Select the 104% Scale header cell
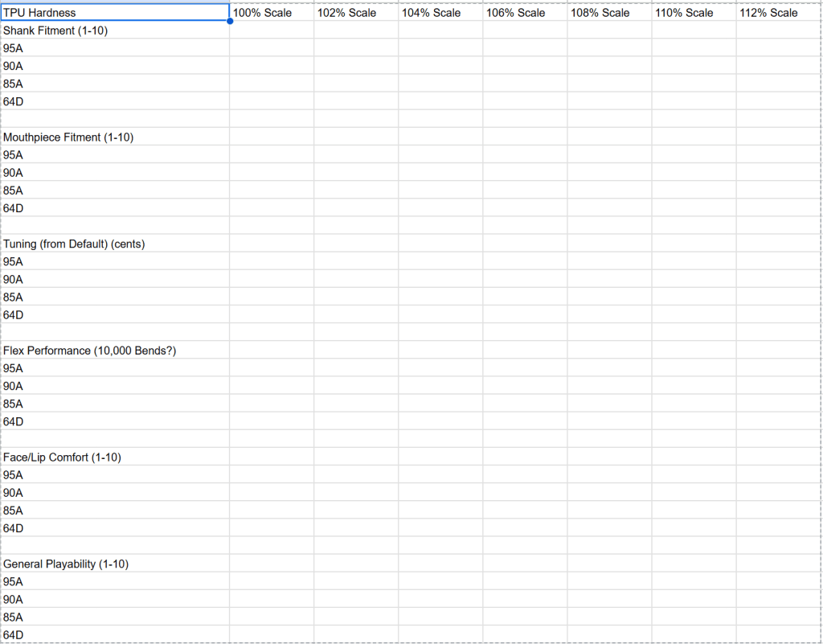 click(440, 12)
